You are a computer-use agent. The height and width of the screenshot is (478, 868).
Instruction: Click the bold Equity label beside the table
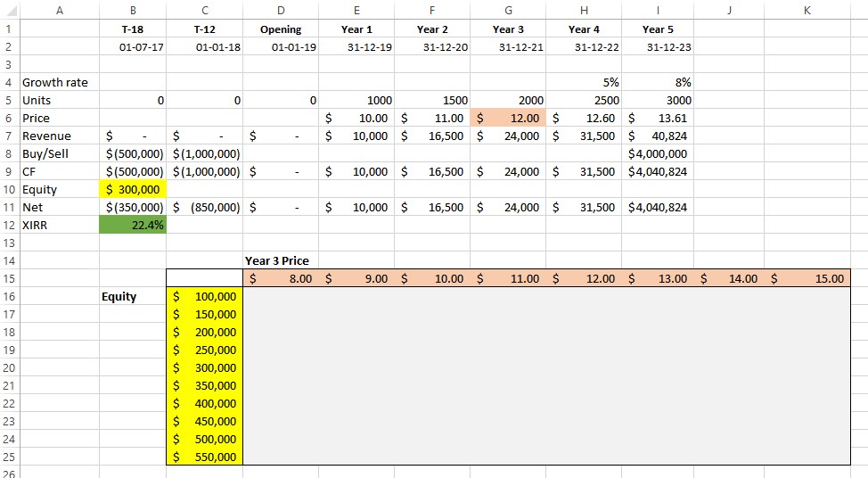119,296
